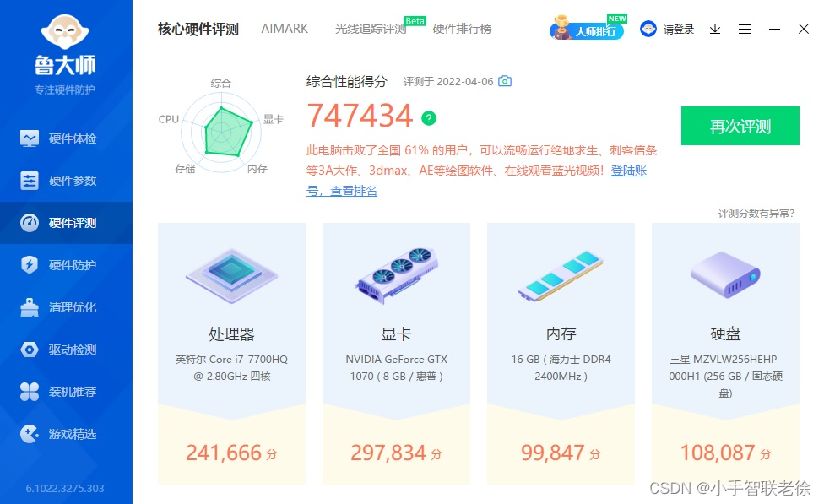Switch to the 光线追踪评测 tab
The height and width of the screenshot is (504, 824).
click(371, 29)
